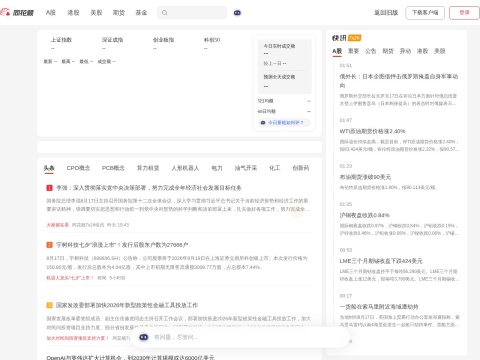Select the 科创50 index
Image resolution: width=480 pixels, height=360 pixels.
click(x=212, y=40)
